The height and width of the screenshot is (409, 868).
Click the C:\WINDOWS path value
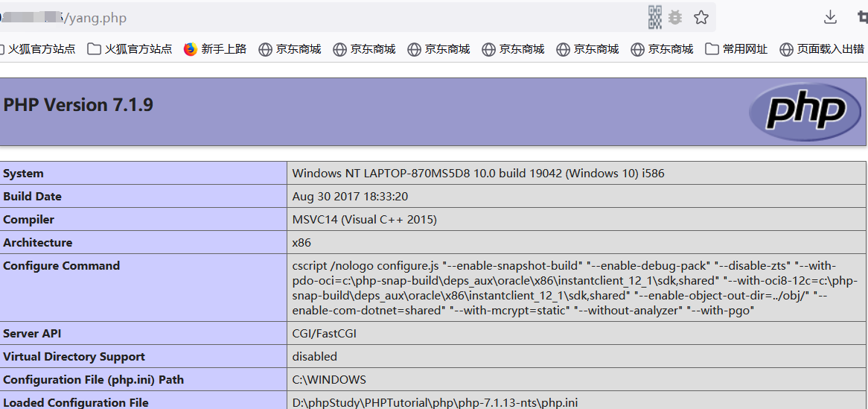pyautogui.click(x=329, y=380)
